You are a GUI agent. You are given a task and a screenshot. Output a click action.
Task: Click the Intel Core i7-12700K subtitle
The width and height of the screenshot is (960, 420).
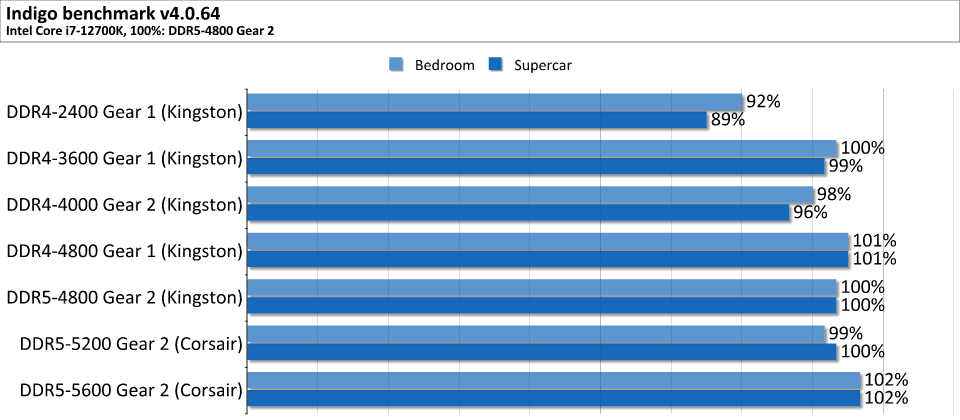click(140, 30)
